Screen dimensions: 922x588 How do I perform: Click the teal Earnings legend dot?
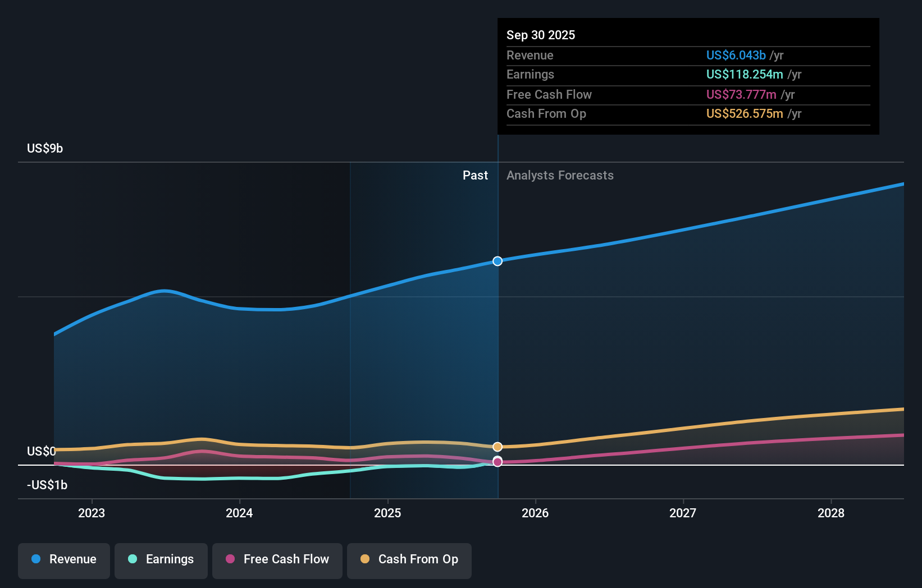(131, 559)
